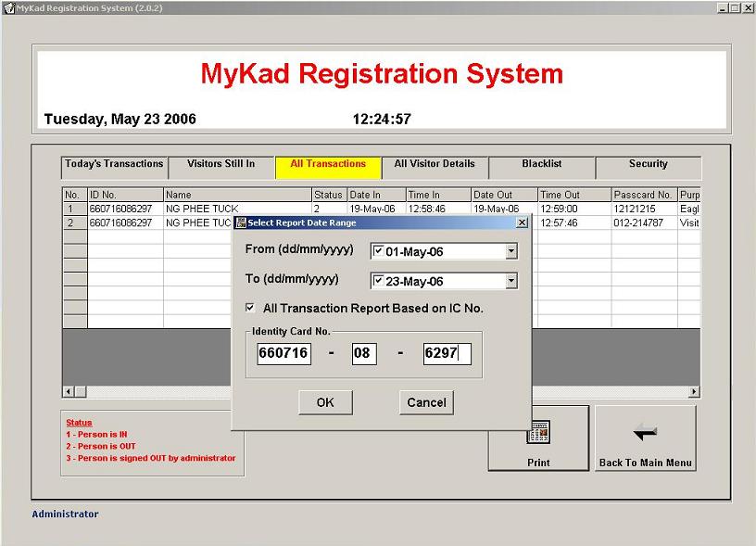
Task: Click the MyKad app icon in title bar
Action: pos(7,7)
